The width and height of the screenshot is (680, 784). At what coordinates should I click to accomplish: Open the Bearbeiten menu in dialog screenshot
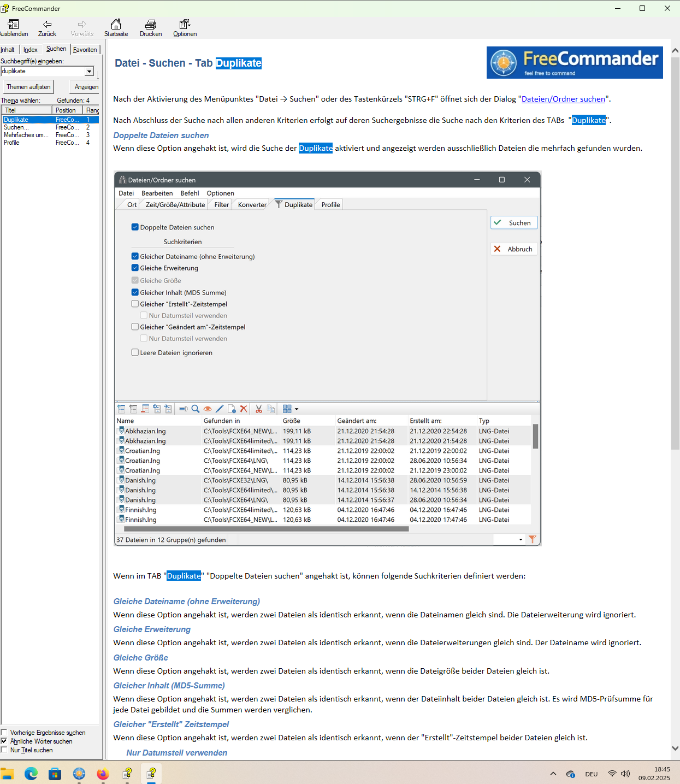[157, 193]
